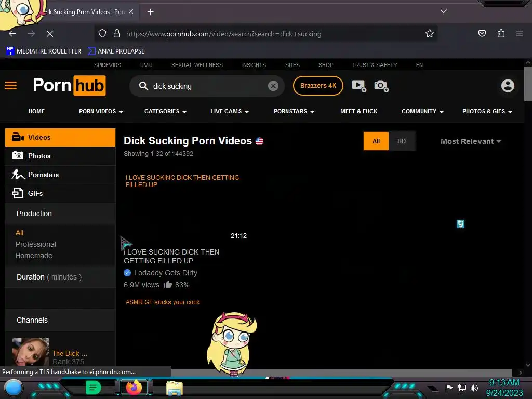This screenshot has width=532, height=399.
Task: Open the EN language selector
Action: 419,65
